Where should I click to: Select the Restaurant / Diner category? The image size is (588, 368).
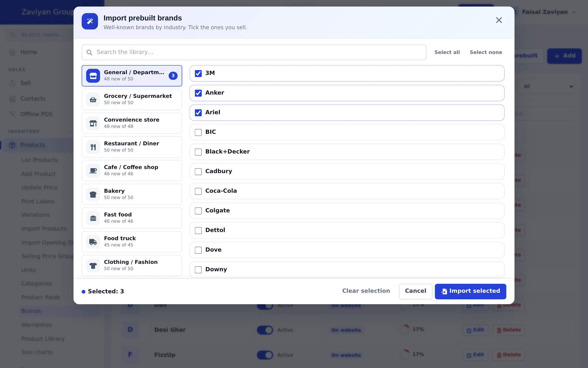(x=132, y=147)
